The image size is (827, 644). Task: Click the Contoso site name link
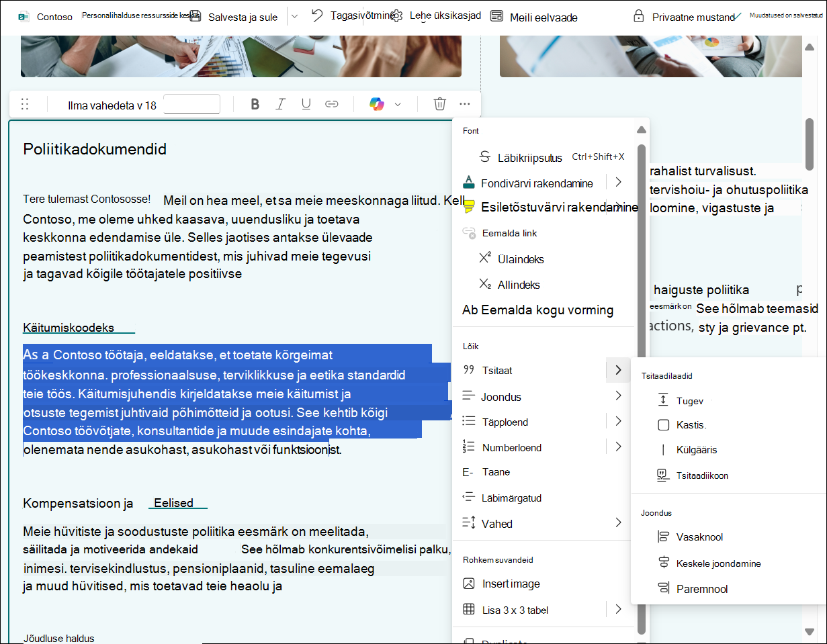[x=54, y=17]
